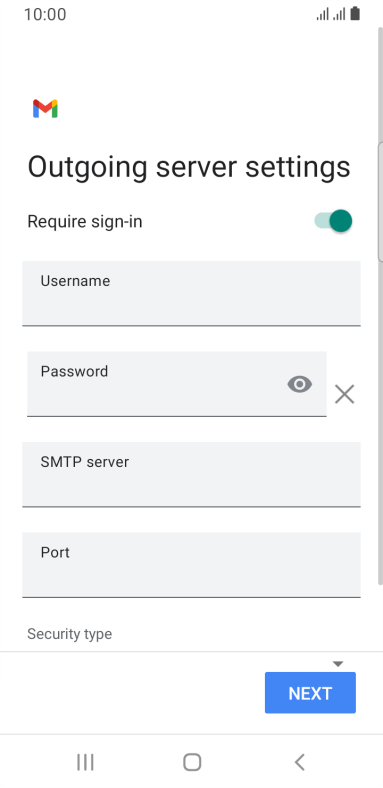Tap the home navigation button
This screenshot has height=788, width=383.
point(192,762)
